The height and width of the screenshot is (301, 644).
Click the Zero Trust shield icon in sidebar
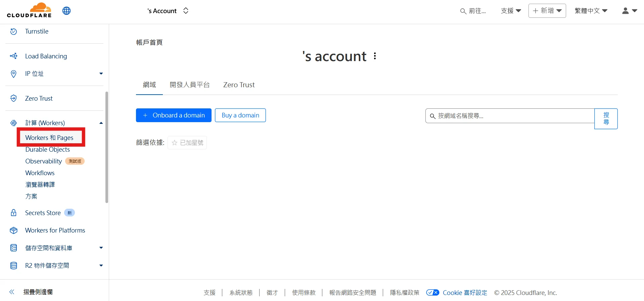pyautogui.click(x=13, y=98)
